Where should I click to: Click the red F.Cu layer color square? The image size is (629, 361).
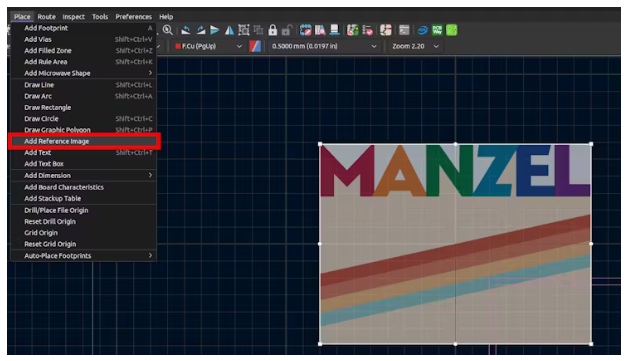[x=178, y=46]
